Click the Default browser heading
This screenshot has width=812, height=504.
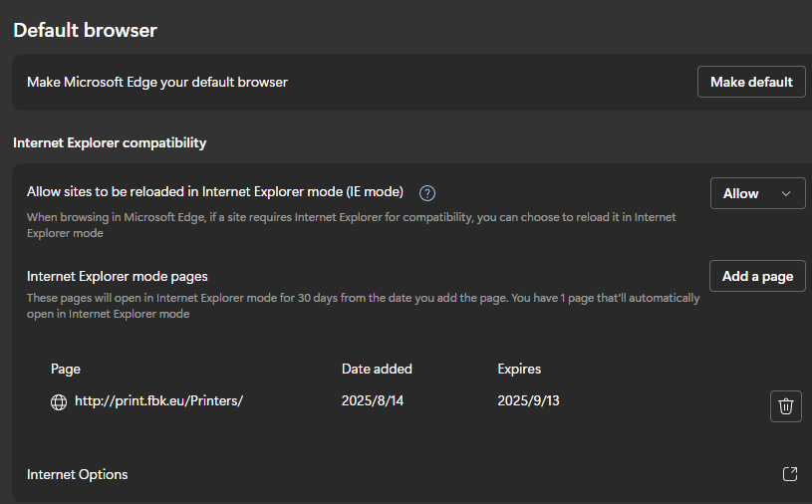[85, 30]
